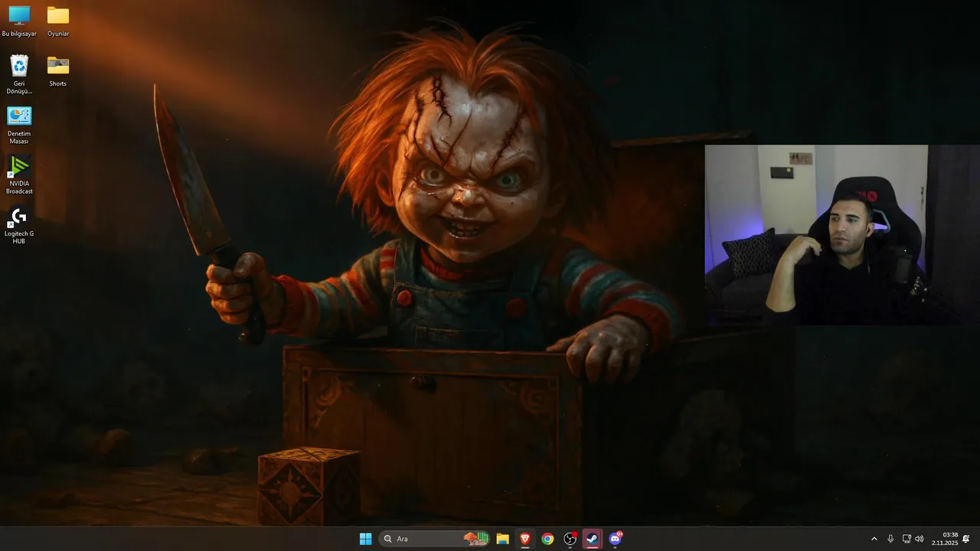Open Google Chrome from the taskbar

tap(547, 539)
